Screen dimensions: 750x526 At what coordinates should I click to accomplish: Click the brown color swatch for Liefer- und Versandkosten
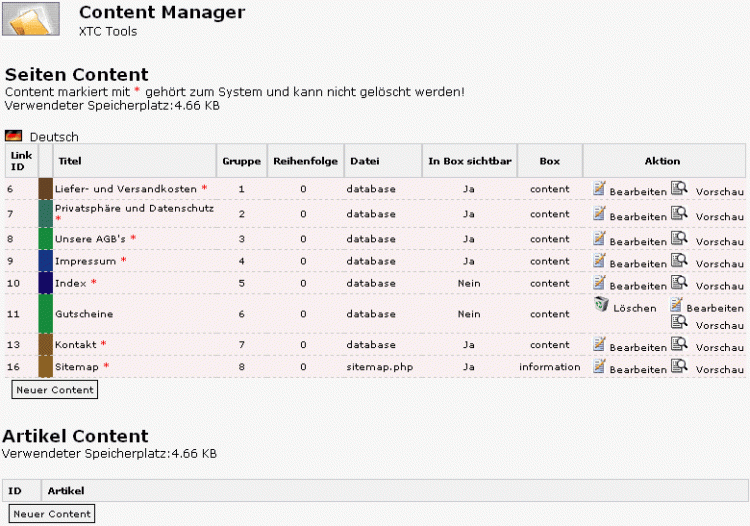click(45, 188)
